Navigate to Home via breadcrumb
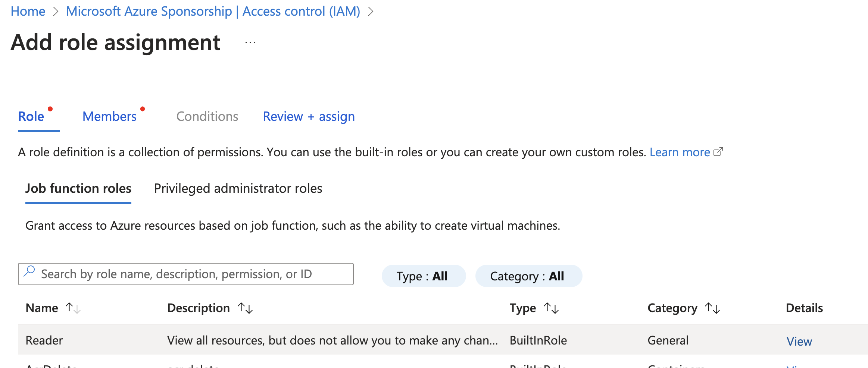The width and height of the screenshot is (868, 368). tap(28, 11)
